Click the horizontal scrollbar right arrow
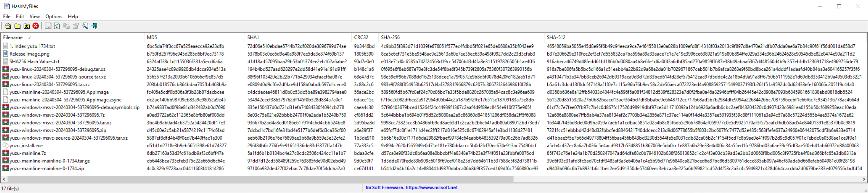The image size is (868, 193). (x=863, y=179)
